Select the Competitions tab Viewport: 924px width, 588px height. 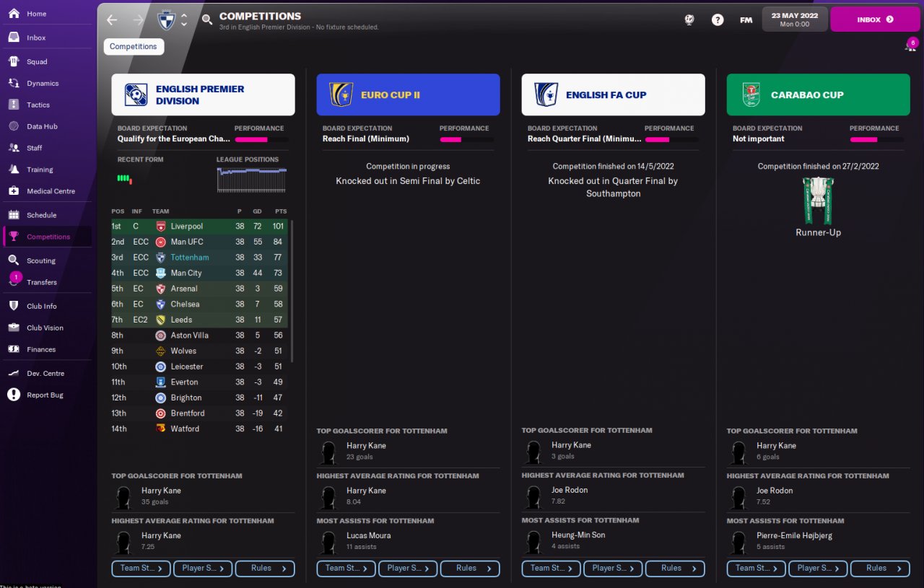(134, 46)
